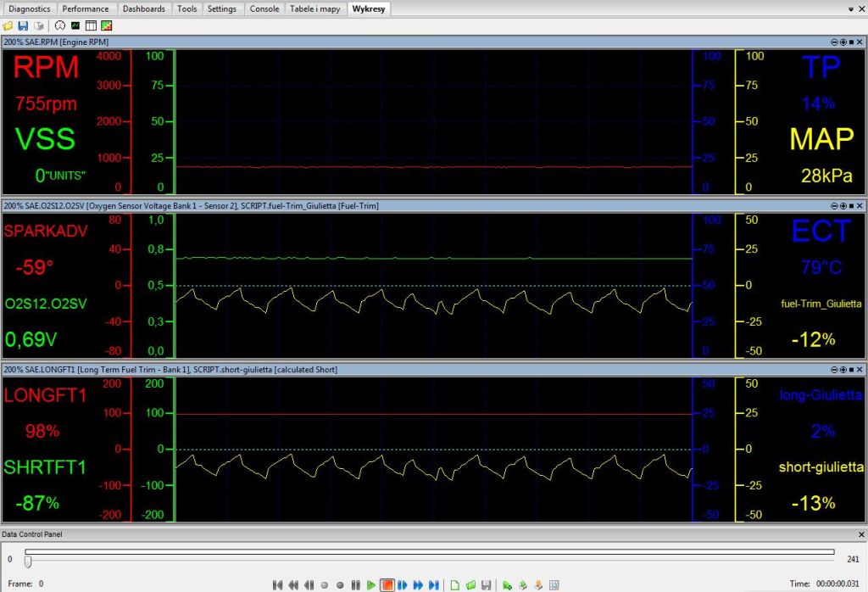Click the minus icon on Engine RPM chart header
The image size is (868, 592).
point(833,42)
